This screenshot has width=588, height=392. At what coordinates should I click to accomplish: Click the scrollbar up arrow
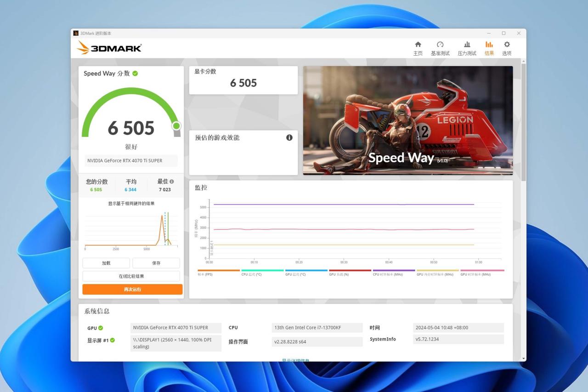[x=524, y=61]
